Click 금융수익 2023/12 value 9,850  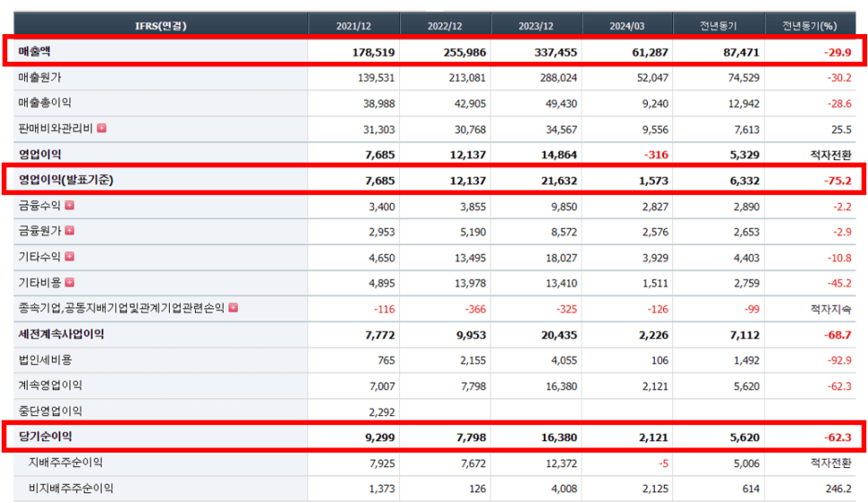(563, 207)
